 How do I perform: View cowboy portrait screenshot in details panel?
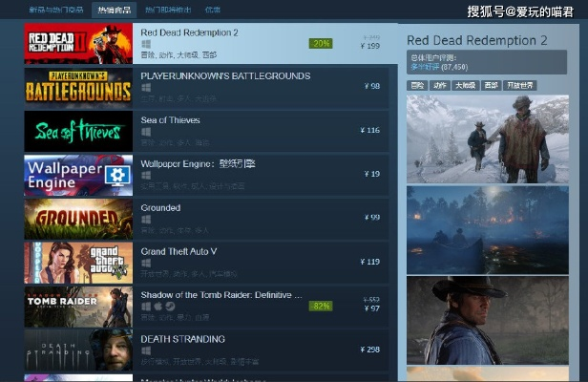[x=488, y=321]
